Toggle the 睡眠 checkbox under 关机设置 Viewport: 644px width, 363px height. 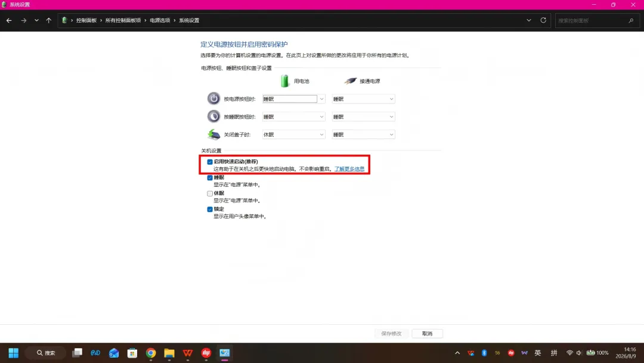(210, 177)
